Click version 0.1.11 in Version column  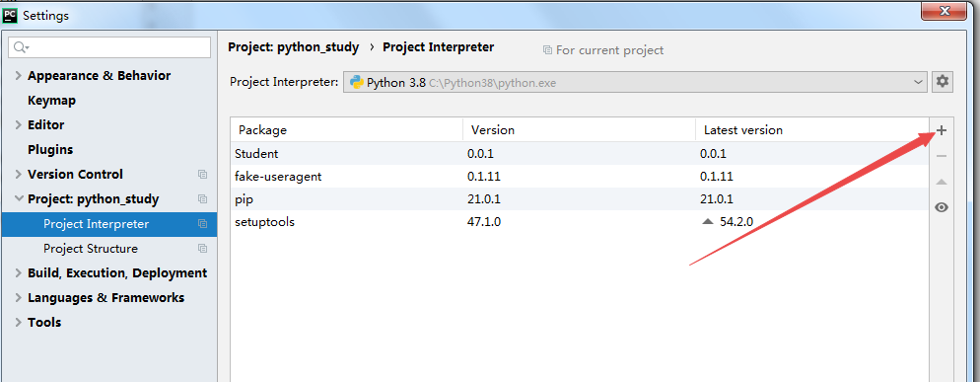(484, 177)
